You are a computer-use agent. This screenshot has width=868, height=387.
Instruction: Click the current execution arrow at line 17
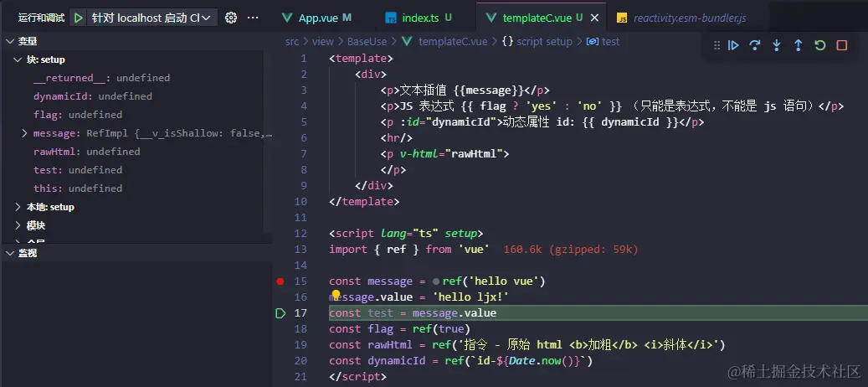(x=280, y=313)
